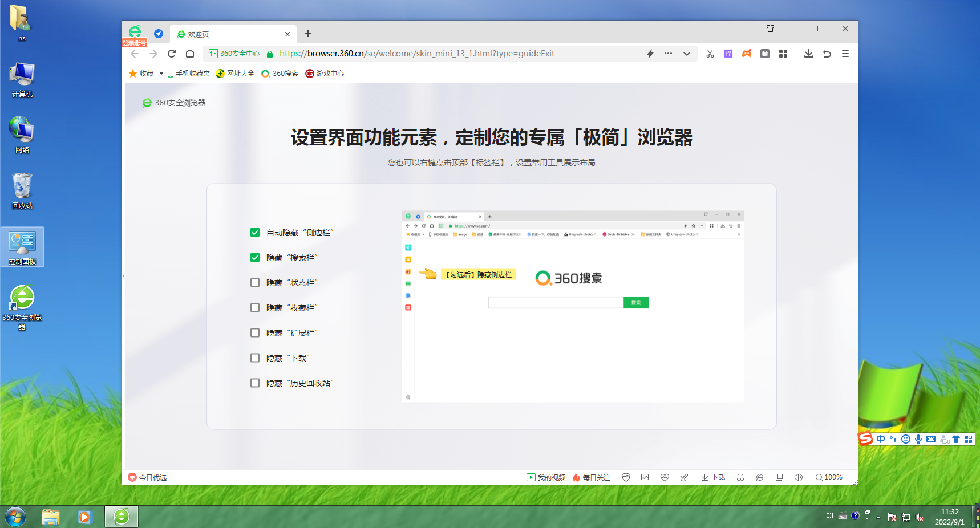Open 网址大全 bookmark
This screenshot has height=528, width=980.
coord(235,74)
